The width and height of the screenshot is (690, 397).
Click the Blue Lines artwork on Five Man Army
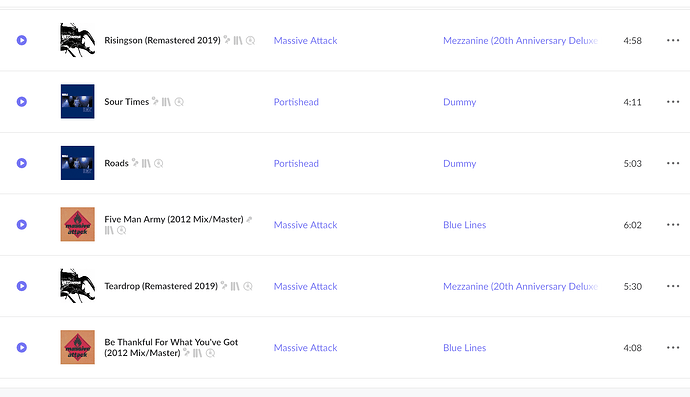tap(77, 224)
